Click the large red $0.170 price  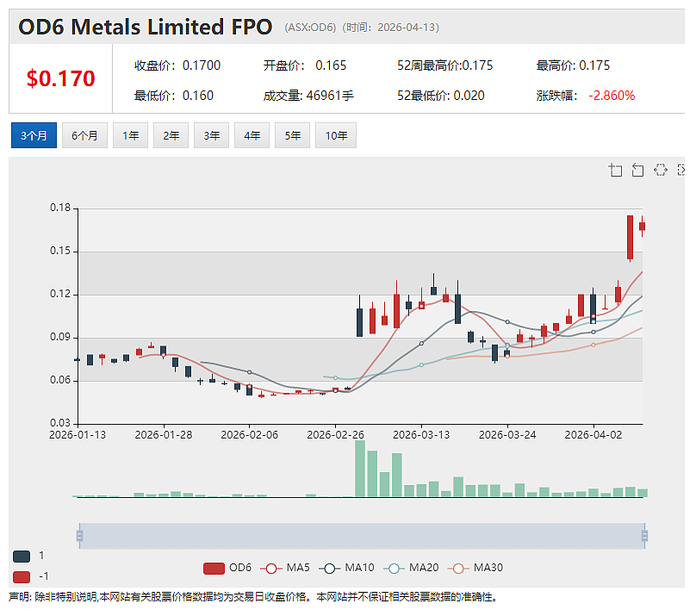pyautogui.click(x=61, y=78)
